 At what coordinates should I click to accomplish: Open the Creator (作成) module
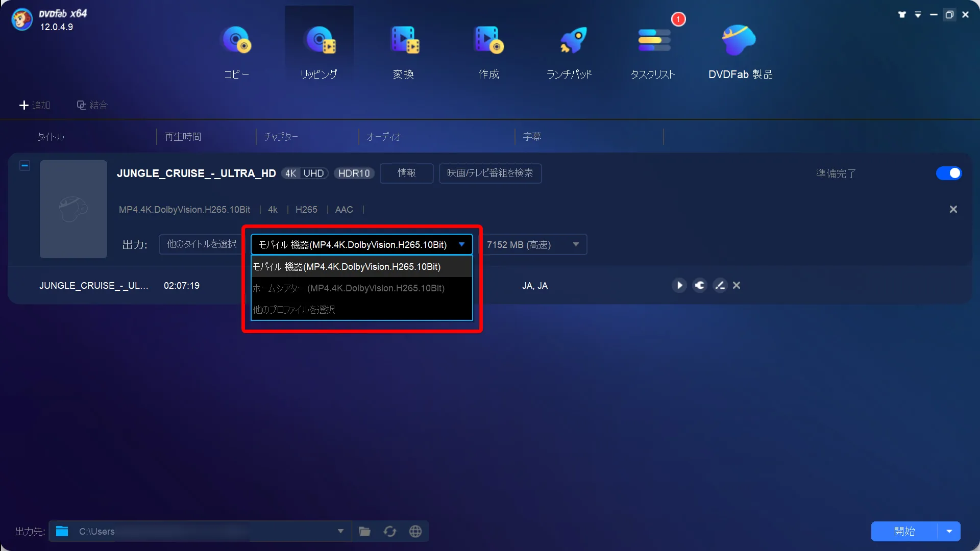point(488,53)
